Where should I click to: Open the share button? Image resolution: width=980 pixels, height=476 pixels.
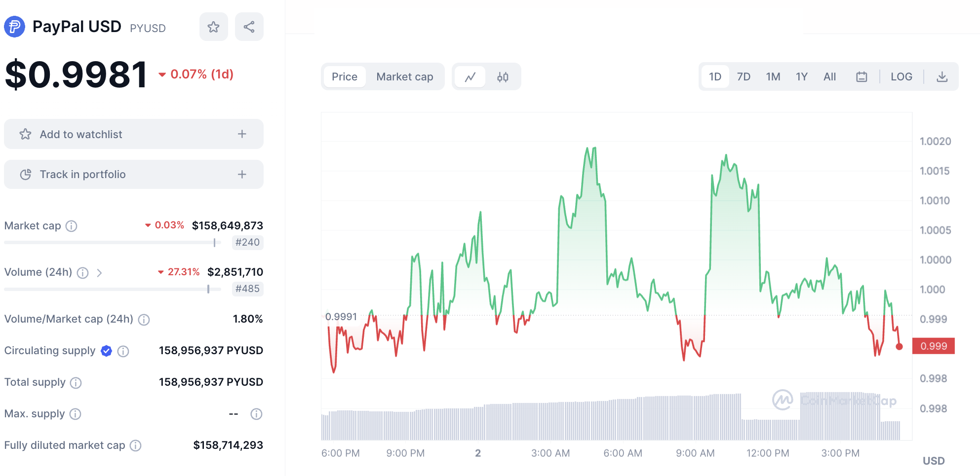(249, 27)
